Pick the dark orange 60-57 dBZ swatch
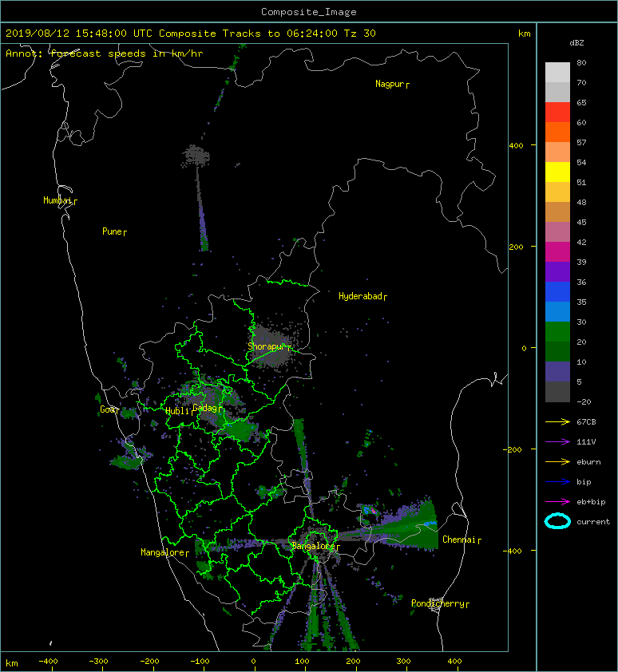 coord(557,132)
